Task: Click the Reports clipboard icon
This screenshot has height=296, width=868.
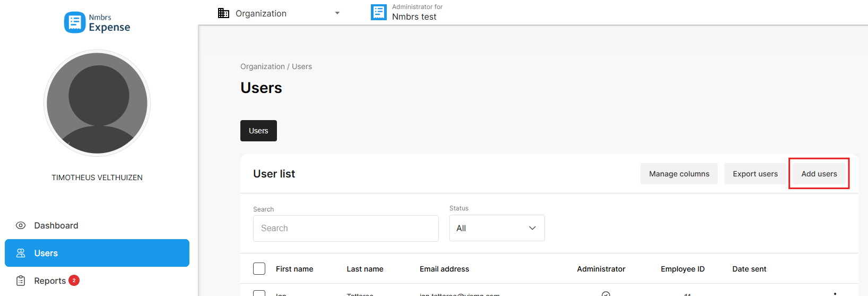Action: tap(21, 281)
